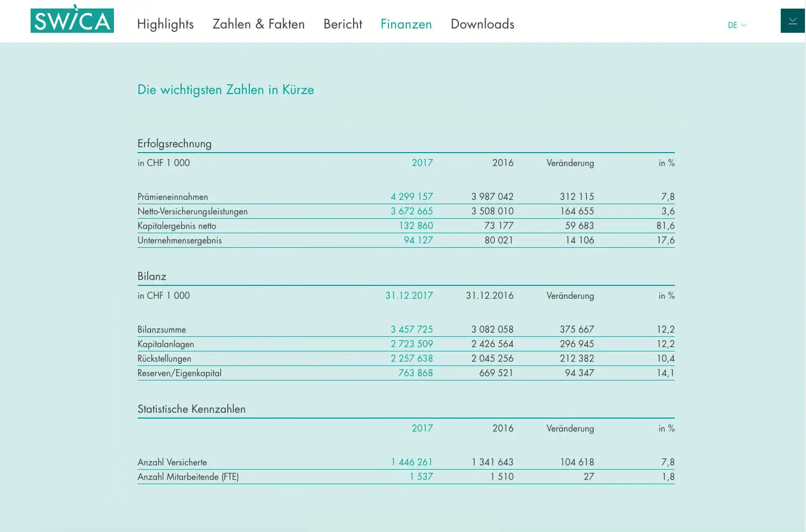Image resolution: width=806 pixels, height=532 pixels.
Task: Select the Anzahl Versicherte row label
Action: coord(172,462)
